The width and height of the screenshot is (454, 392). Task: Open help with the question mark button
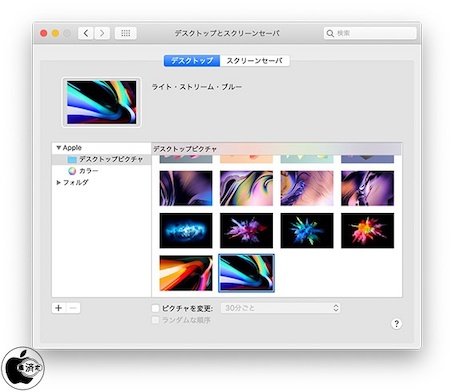[396, 324]
